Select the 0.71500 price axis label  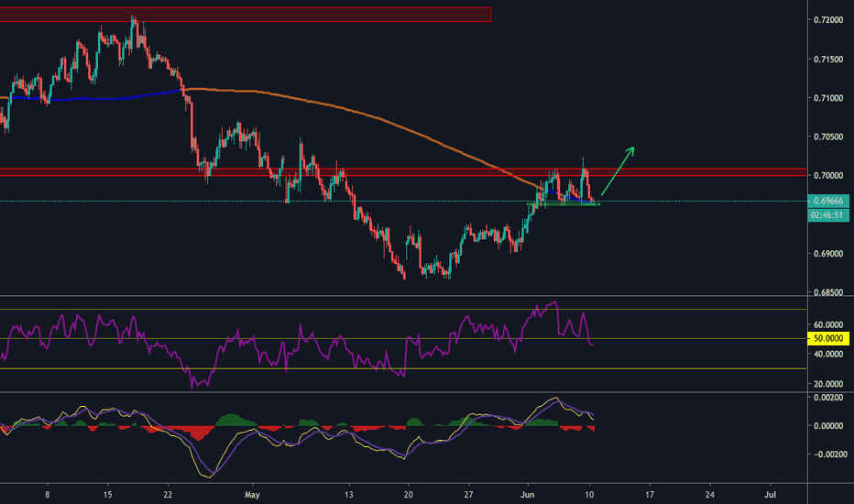coord(828,60)
